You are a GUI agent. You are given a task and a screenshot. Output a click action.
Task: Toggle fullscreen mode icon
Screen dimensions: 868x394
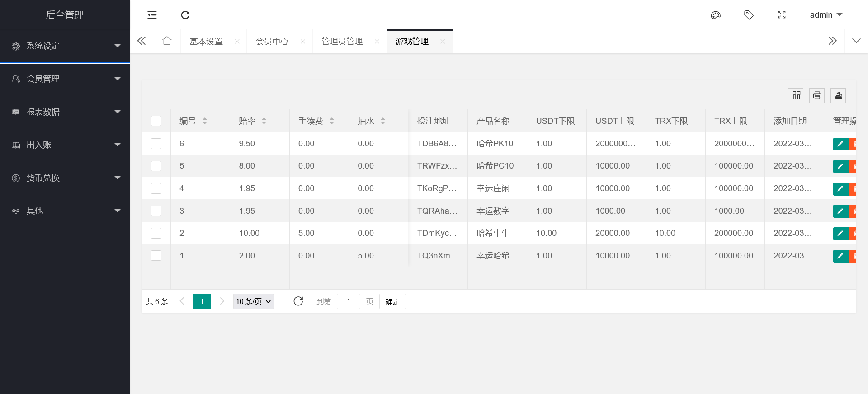tap(782, 15)
